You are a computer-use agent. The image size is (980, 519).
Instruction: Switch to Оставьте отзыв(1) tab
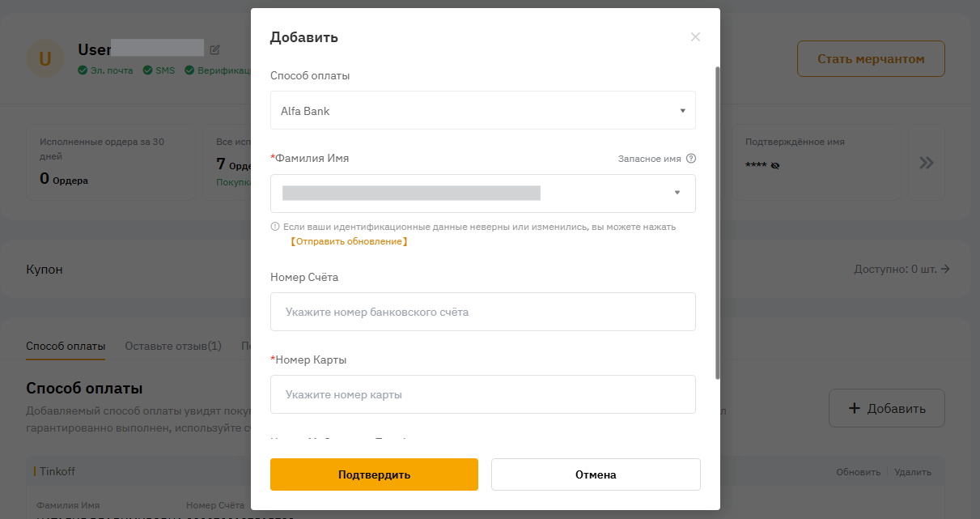point(173,347)
